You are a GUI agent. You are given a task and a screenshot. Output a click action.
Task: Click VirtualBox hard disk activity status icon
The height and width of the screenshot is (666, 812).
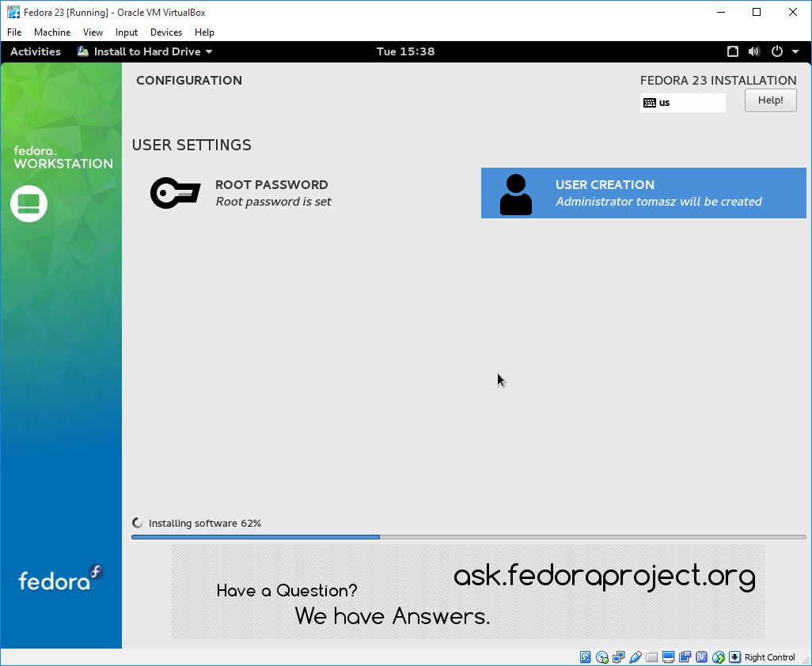coord(585,657)
